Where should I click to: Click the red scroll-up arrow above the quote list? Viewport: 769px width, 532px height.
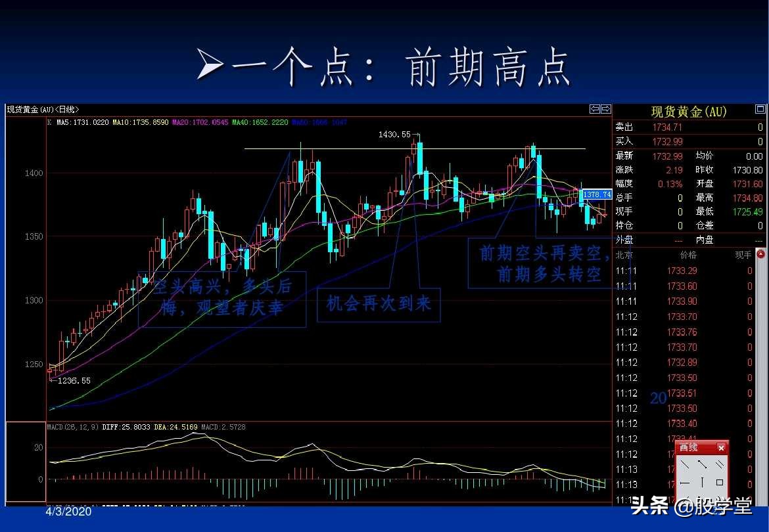tap(761, 254)
